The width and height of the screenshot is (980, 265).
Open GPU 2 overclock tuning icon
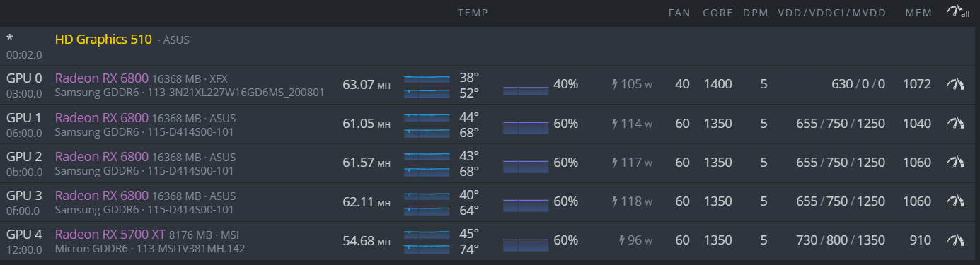click(955, 163)
